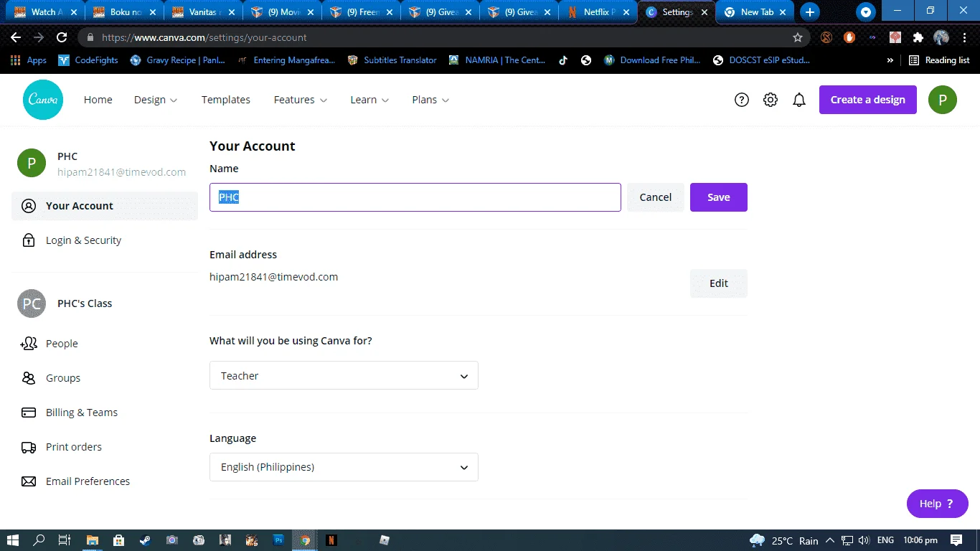
Task: Go to Billing & Teams in sidebar
Action: click(x=81, y=413)
